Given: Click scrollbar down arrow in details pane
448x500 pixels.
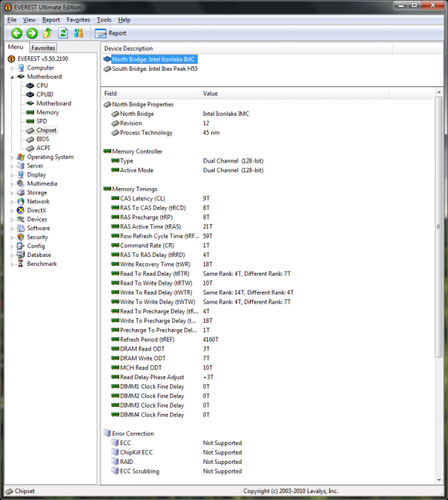Looking at the screenshot, I should coord(439,480).
